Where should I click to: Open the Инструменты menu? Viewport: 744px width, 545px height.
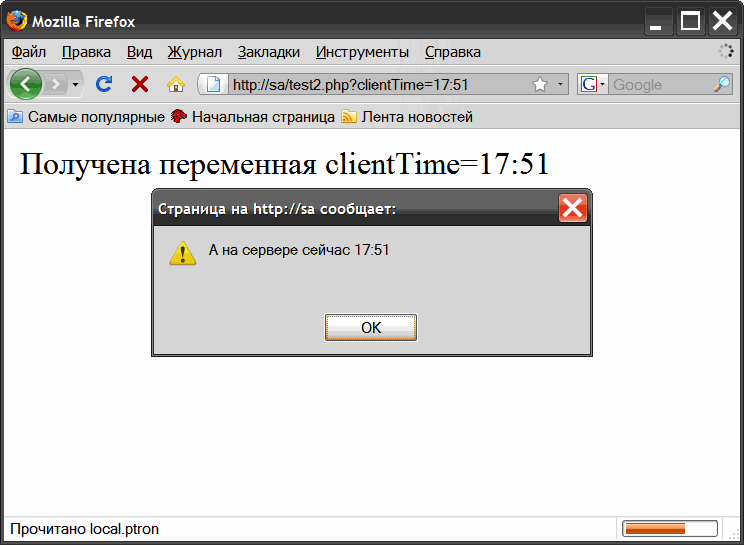362,52
